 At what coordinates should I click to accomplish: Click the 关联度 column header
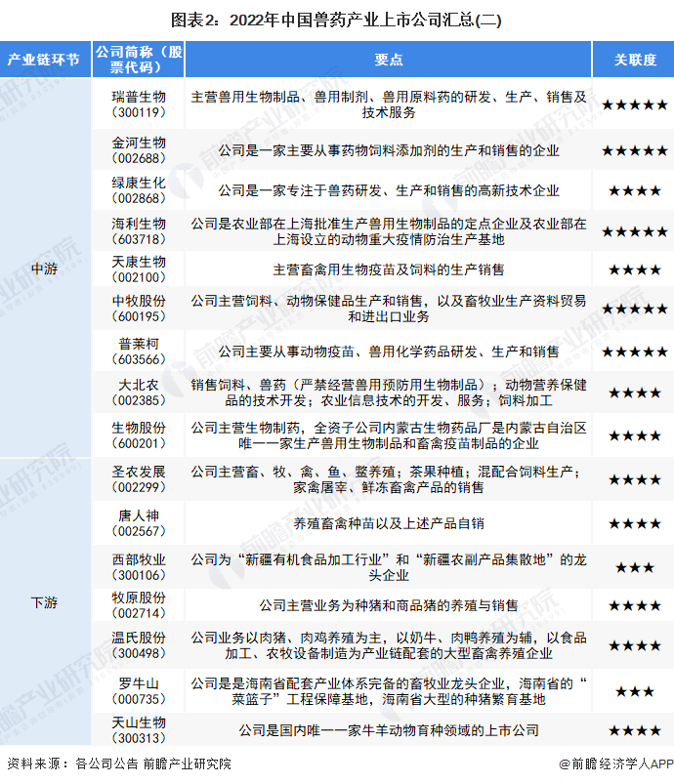[x=635, y=60]
